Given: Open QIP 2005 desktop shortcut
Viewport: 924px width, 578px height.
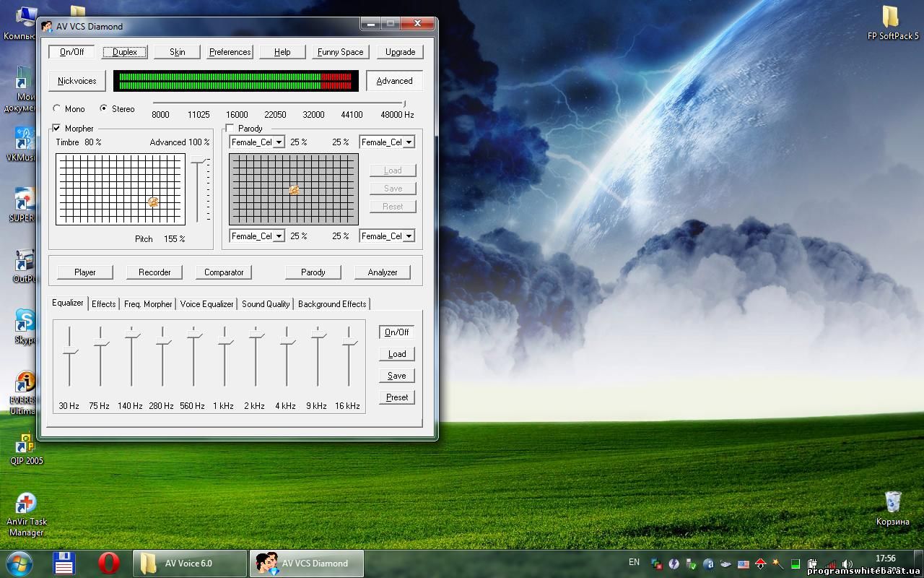Looking at the screenshot, I should 26,449.
